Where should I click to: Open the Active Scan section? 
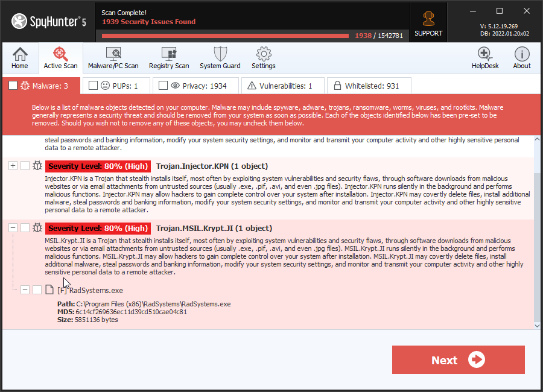[x=60, y=58]
